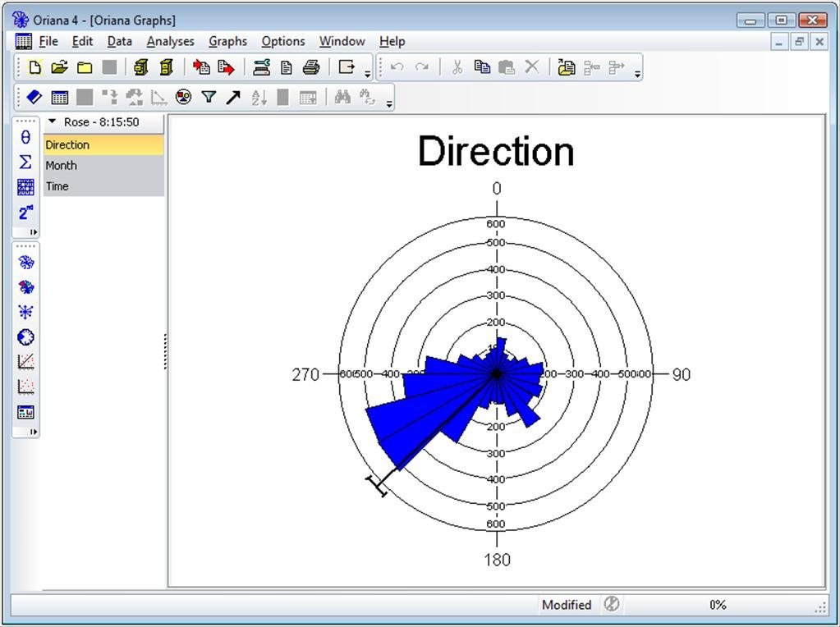Click the two-sample tests icon
This screenshot has height=627, width=840.
click(25, 212)
